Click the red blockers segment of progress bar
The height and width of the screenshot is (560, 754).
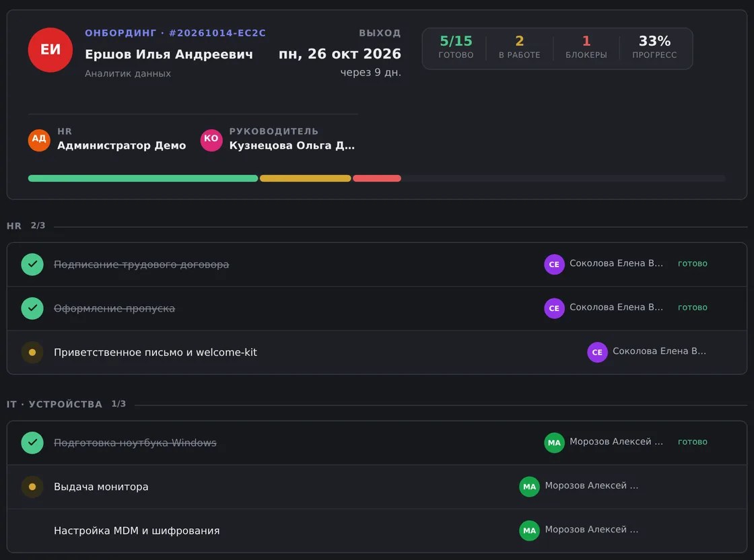coord(377,178)
